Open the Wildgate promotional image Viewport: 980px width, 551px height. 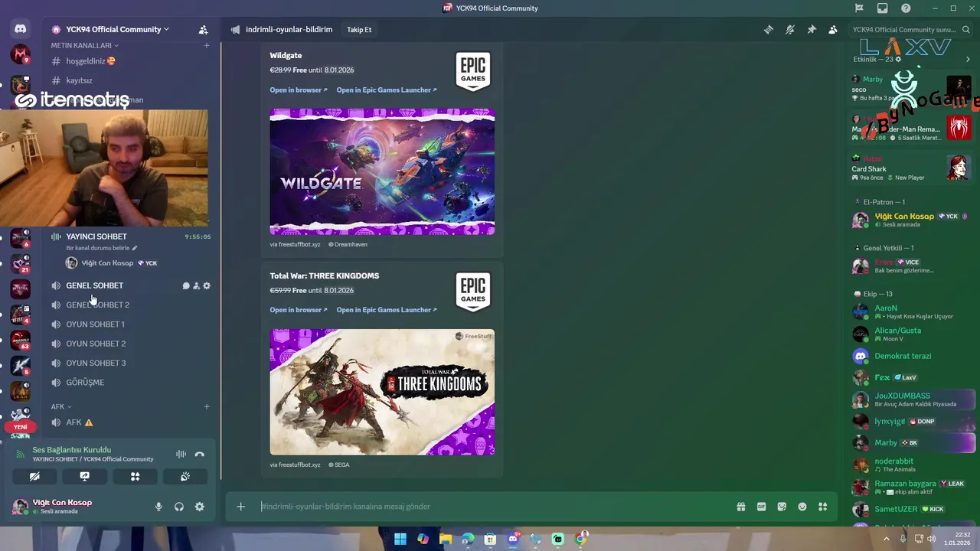382,171
